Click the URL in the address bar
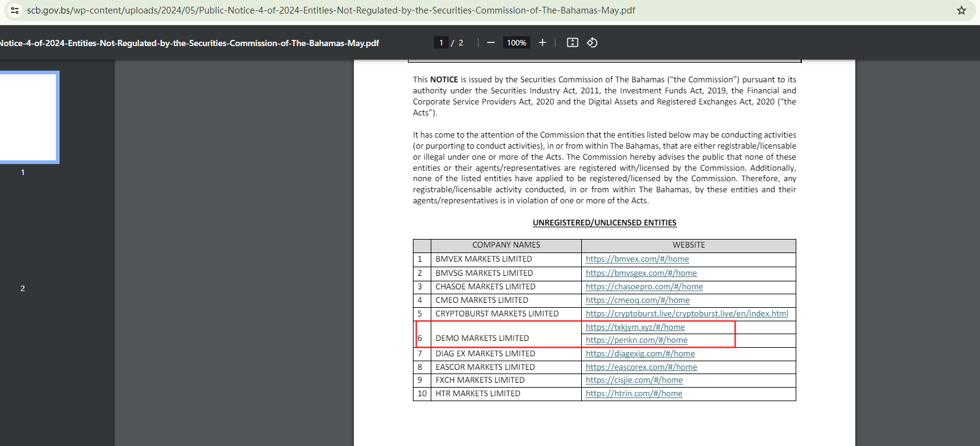The height and width of the screenshot is (446, 980). [332, 10]
